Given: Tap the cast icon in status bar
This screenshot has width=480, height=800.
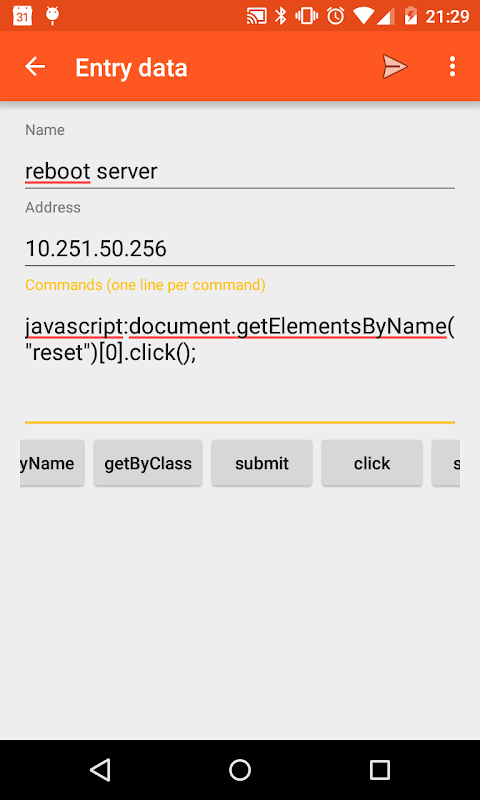Looking at the screenshot, I should [257, 16].
